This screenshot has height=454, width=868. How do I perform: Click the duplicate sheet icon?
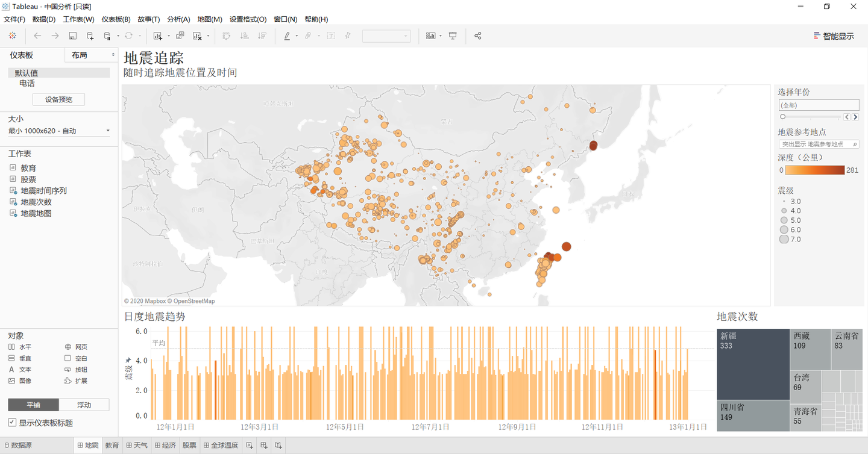180,36
